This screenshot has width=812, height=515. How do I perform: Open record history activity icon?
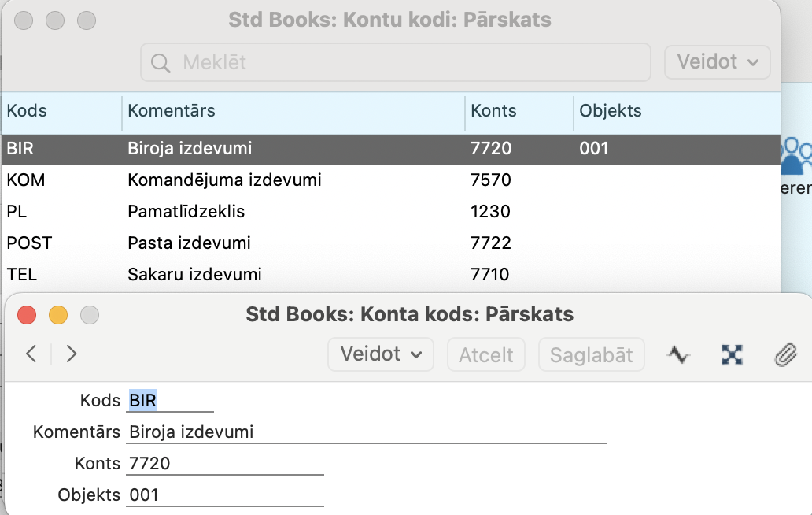(x=677, y=355)
